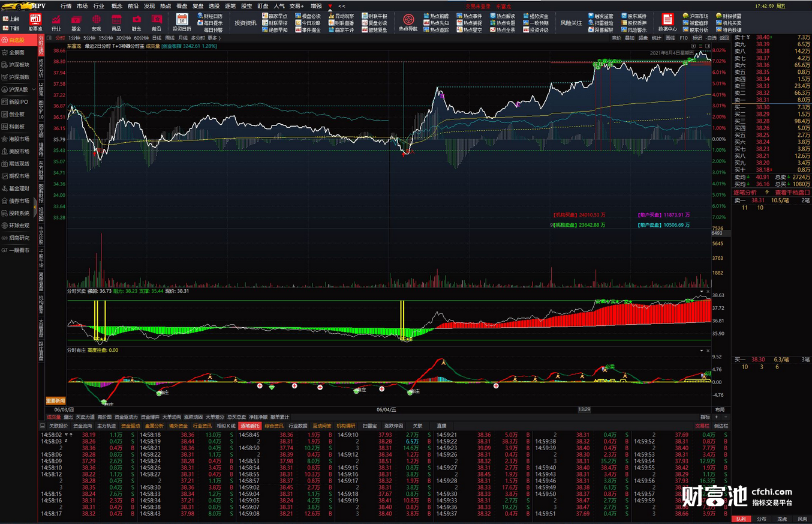Click the 前沿 frontier toolbar icon

point(157,23)
